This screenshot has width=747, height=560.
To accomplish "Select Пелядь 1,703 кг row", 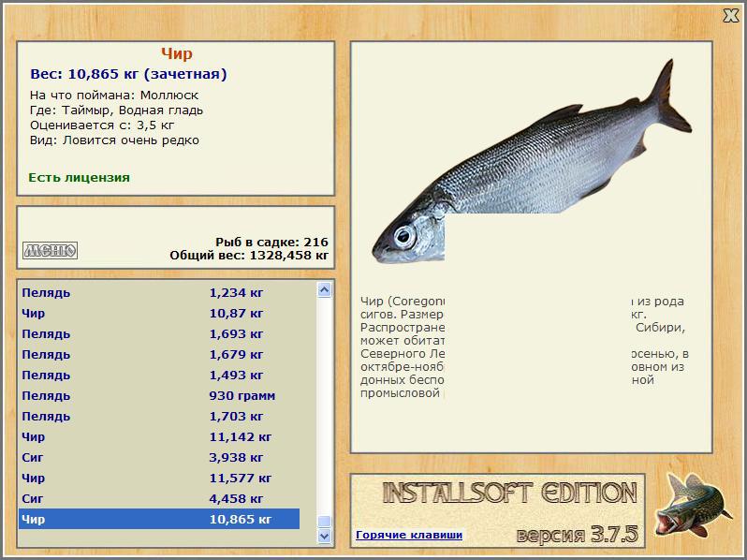I will click(159, 416).
